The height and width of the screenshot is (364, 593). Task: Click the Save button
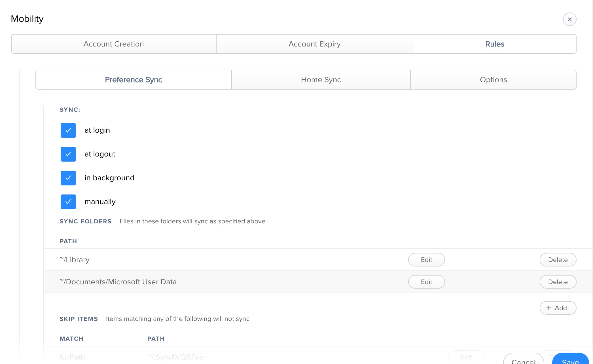pos(570,359)
